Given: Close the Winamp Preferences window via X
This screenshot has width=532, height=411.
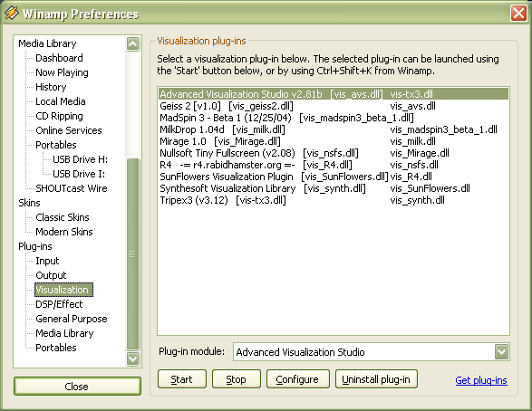Looking at the screenshot, I should (518, 14).
